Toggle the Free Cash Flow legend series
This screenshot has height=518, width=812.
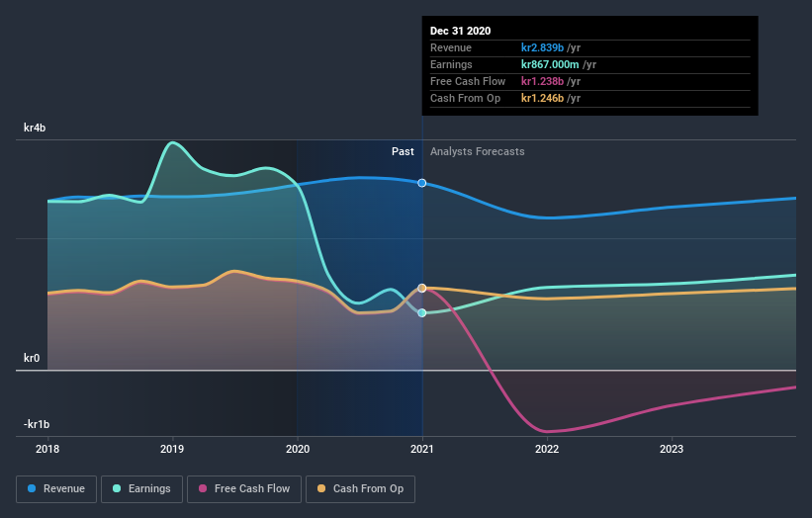pyautogui.click(x=244, y=489)
